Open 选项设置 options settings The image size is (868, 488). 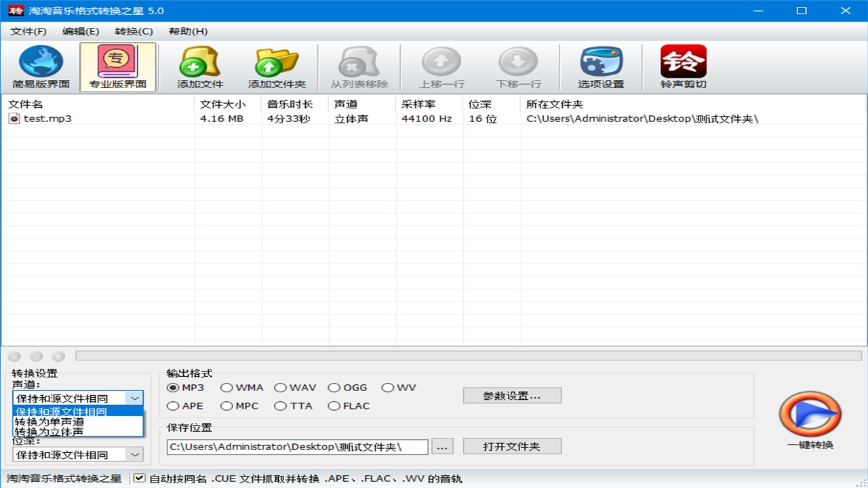(x=601, y=67)
